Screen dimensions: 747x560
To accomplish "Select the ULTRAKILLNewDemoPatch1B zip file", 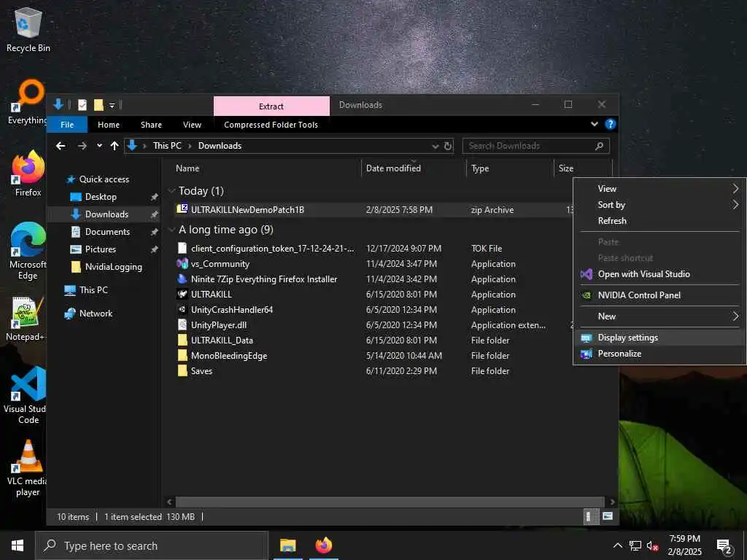I will (x=247, y=209).
